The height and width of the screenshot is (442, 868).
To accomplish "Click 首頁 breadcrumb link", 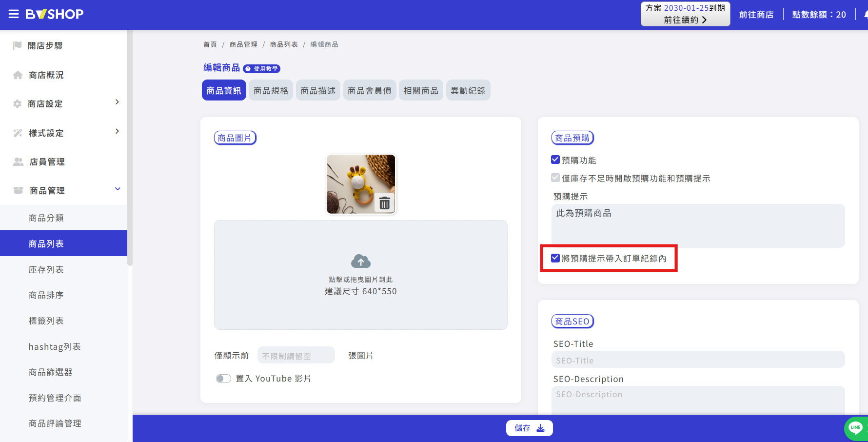I will click(210, 44).
